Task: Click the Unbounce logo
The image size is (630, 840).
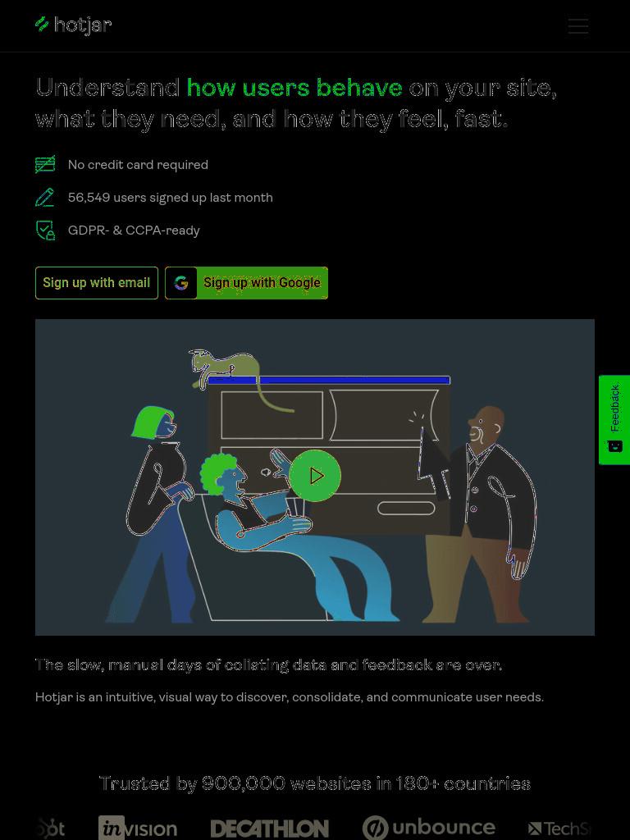Action: tap(428, 828)
